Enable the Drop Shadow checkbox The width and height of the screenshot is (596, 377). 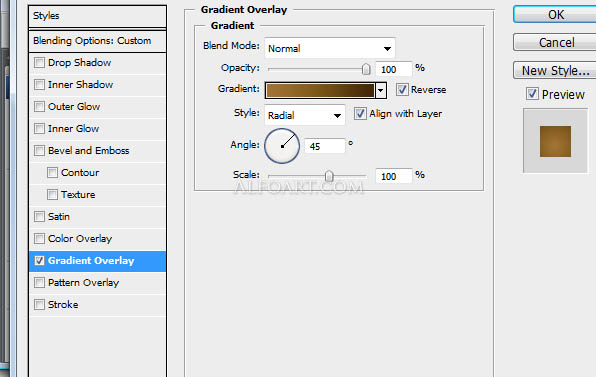pos(40,63)
